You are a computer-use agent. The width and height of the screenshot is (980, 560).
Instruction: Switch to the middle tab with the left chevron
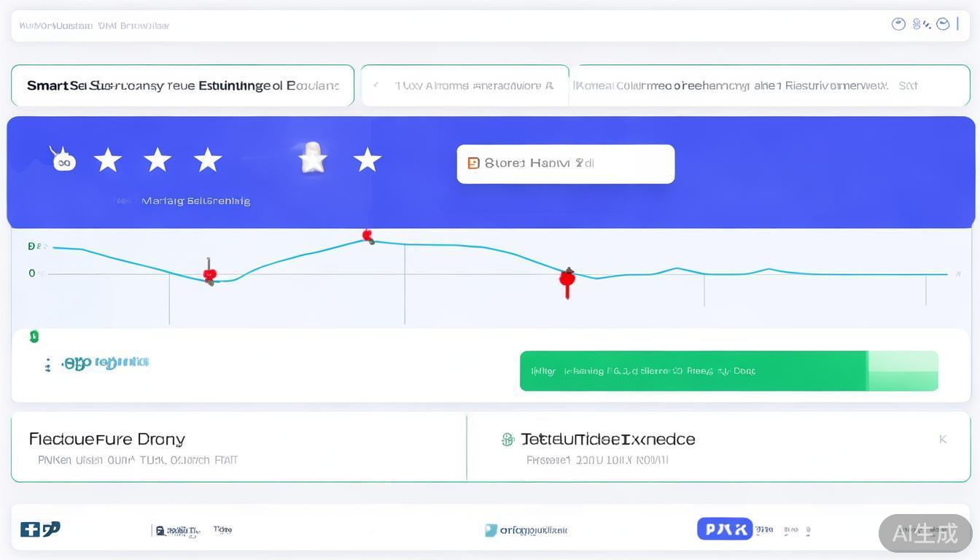tap(464, 85)
